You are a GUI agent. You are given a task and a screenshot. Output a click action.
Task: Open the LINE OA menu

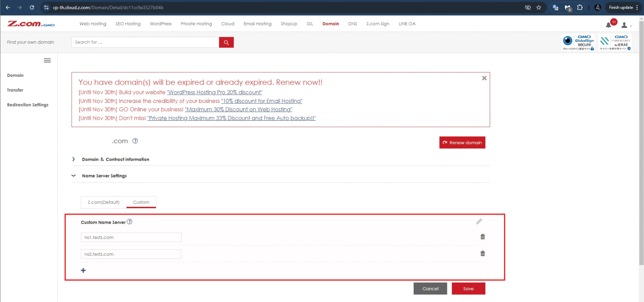407,24
